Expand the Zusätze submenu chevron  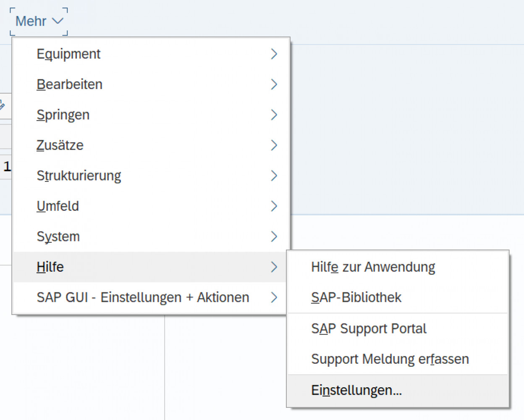[x=274, y=145]
